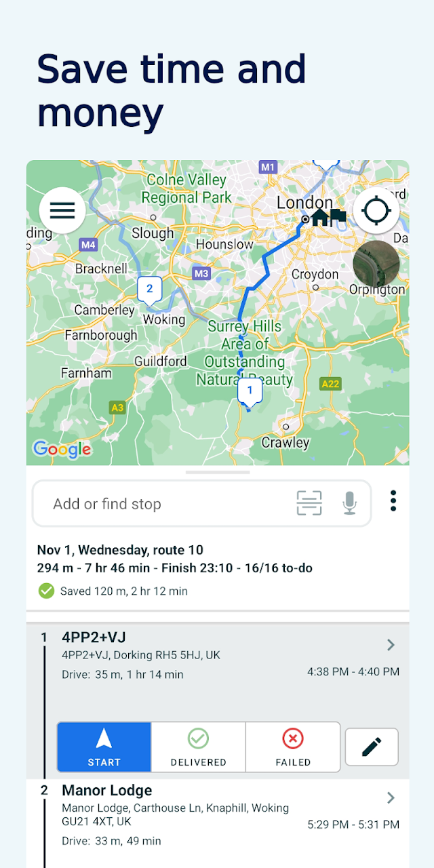Viewport: 434px width, 868px height.
Task: Open the three-dot overflow menu
Action: 393,501
